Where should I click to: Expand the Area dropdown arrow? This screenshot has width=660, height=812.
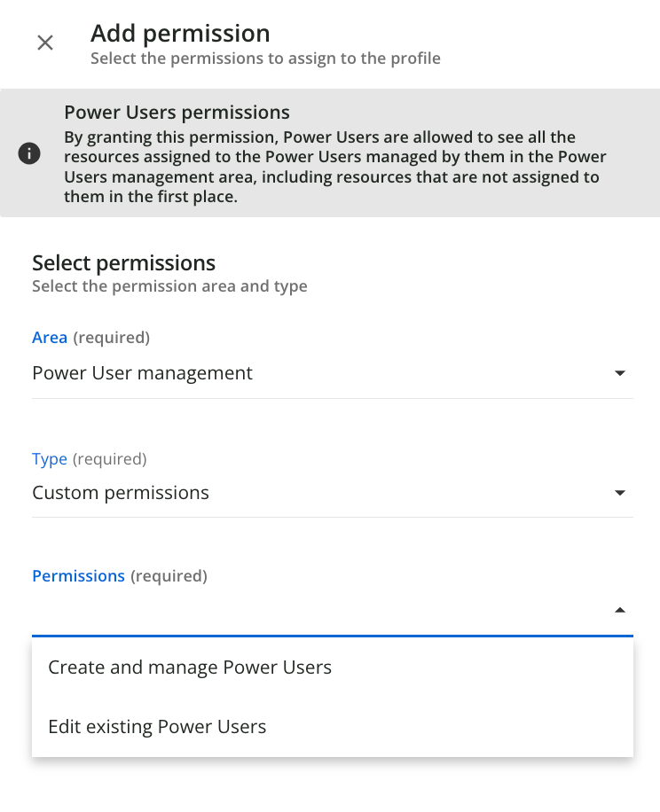click(620, 373)
